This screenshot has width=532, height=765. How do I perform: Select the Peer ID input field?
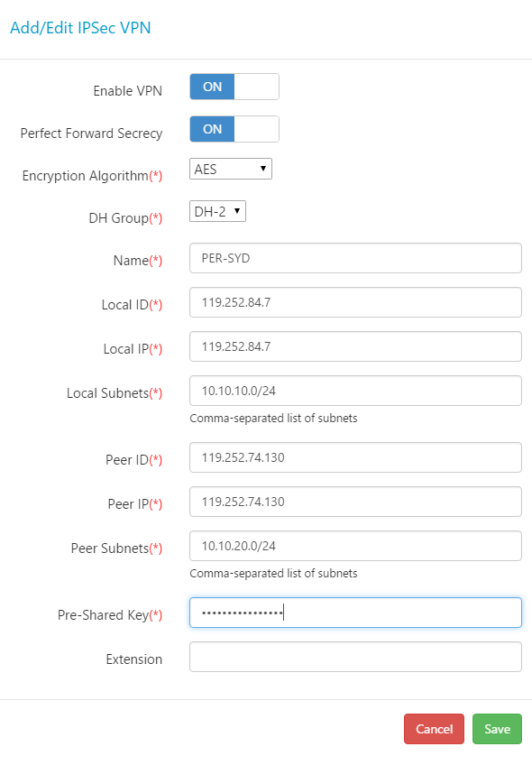click(355, 457)
